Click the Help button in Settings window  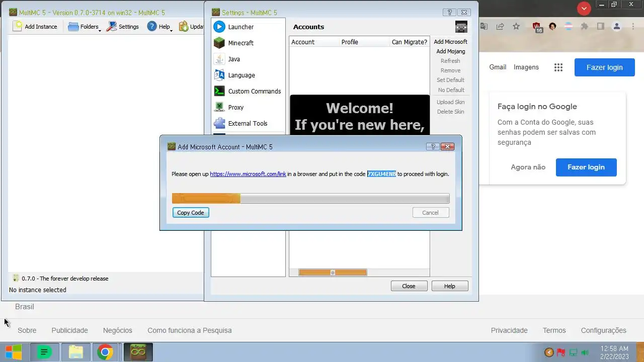tap(450, 286)
